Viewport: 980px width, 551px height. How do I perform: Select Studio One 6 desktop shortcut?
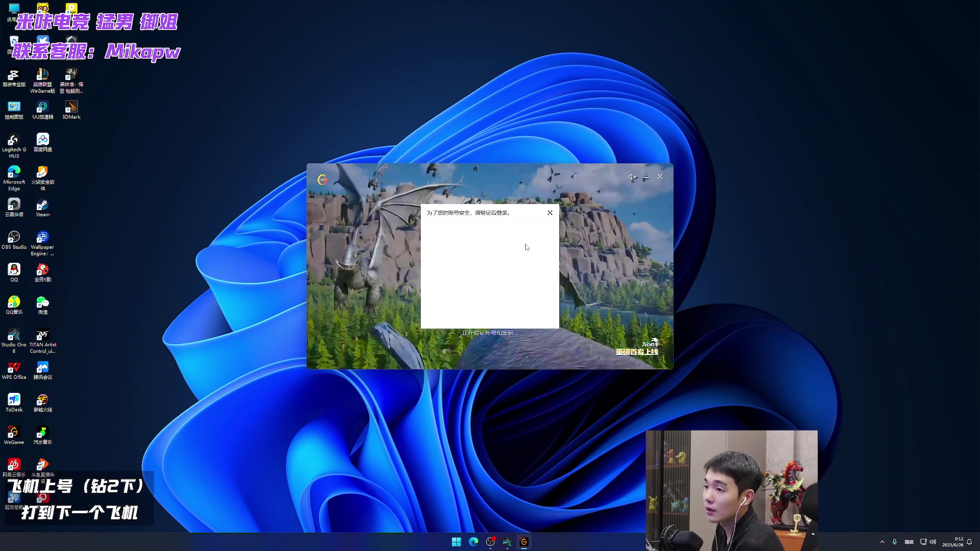pos(14,341)
